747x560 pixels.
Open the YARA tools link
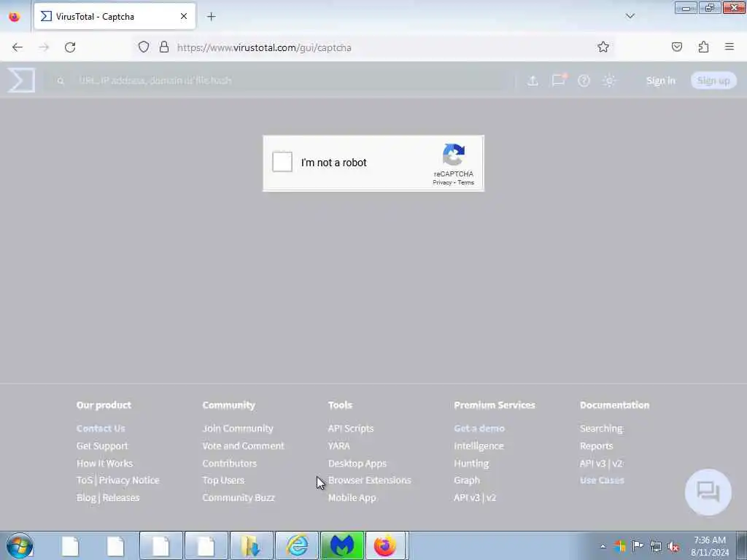coord(338,446)
